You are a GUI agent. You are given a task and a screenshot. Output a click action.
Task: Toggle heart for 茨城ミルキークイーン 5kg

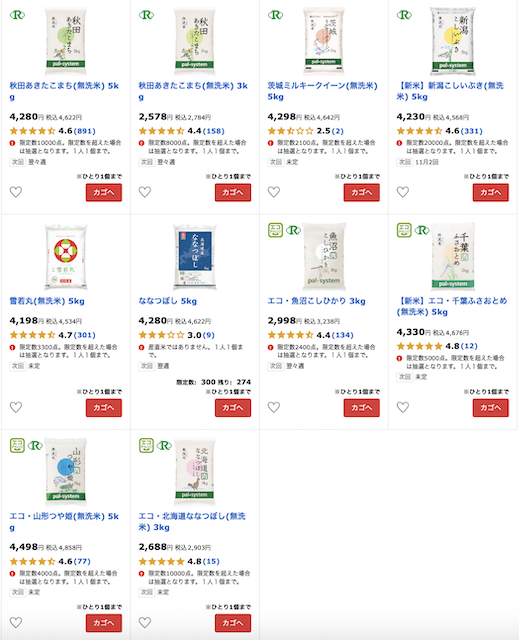(274, 192)
